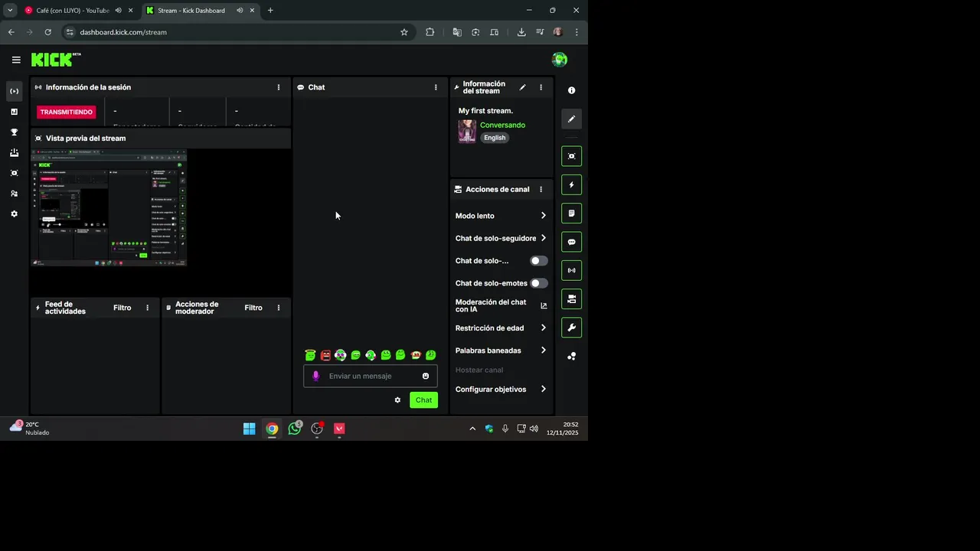Click the green Chat send button
Screen dimensions: 980x551
[x=423, y=400]
